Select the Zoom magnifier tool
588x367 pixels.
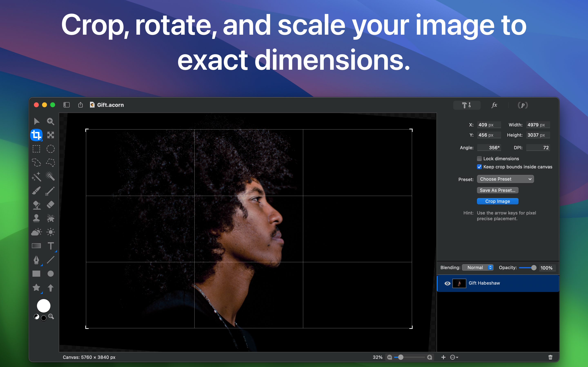51,121
